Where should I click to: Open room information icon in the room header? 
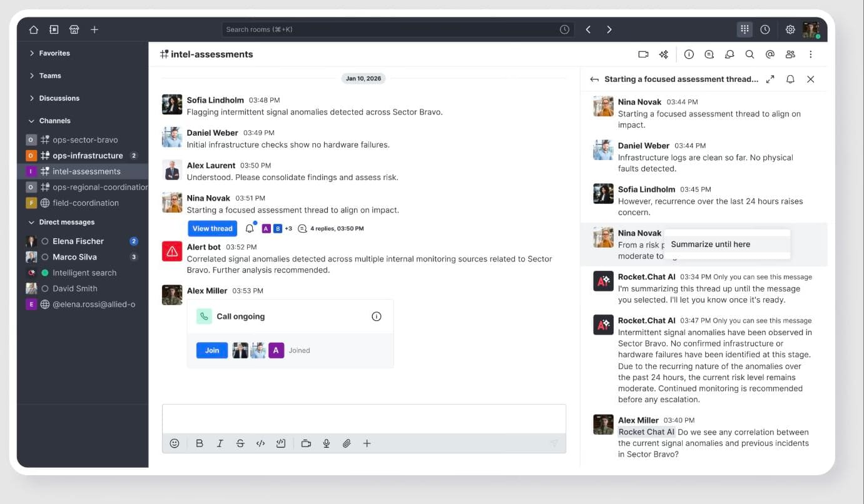pyautogui.click(x=689, y=54)
